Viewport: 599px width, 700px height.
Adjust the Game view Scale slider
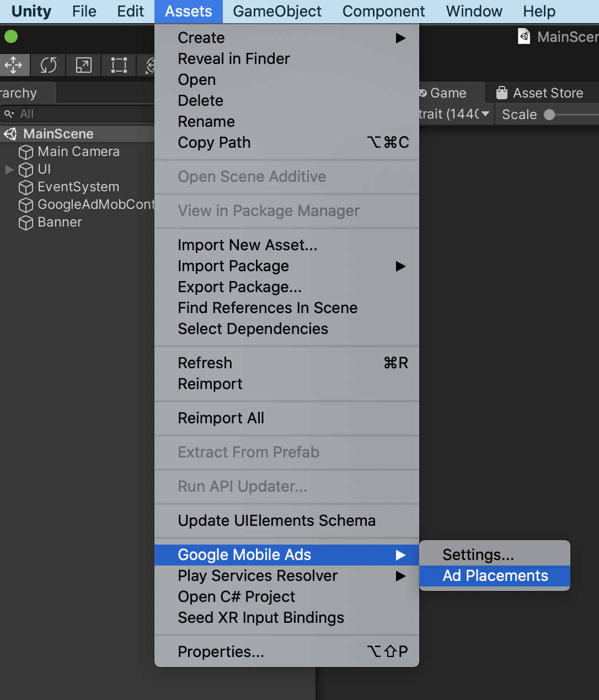pyautogui.click(x=549, y=115)
